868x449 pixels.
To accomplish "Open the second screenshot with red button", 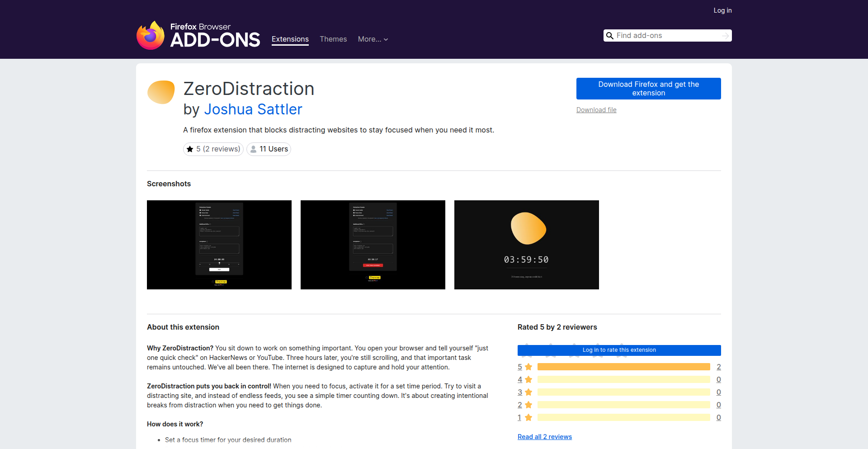I will (373, 245).
